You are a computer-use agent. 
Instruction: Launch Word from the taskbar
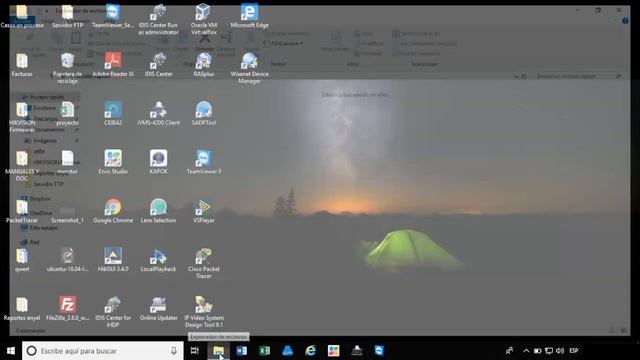[x=241, y=351]
